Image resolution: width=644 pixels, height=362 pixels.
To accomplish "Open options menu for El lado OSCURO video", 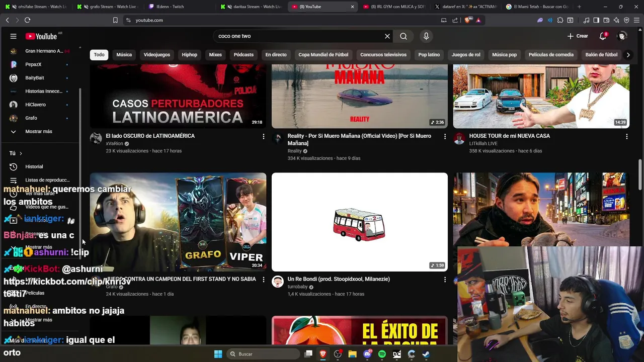I will (263, 136).
